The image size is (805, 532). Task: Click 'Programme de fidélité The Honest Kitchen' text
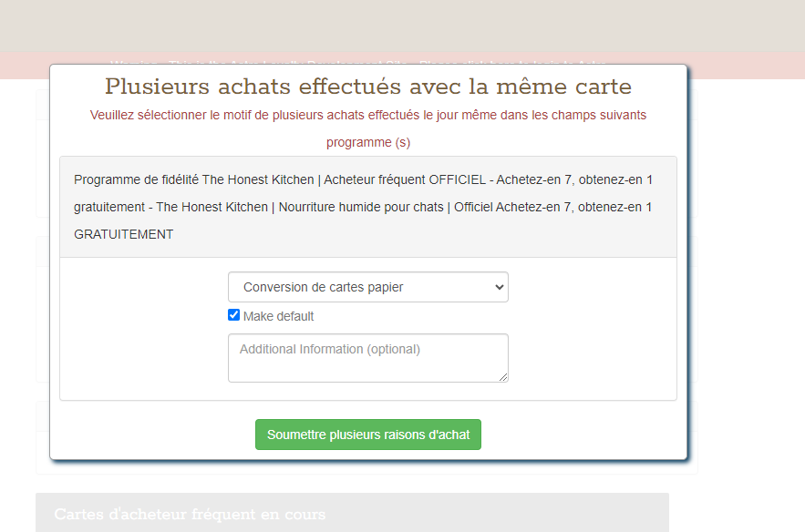pos(194,179)
